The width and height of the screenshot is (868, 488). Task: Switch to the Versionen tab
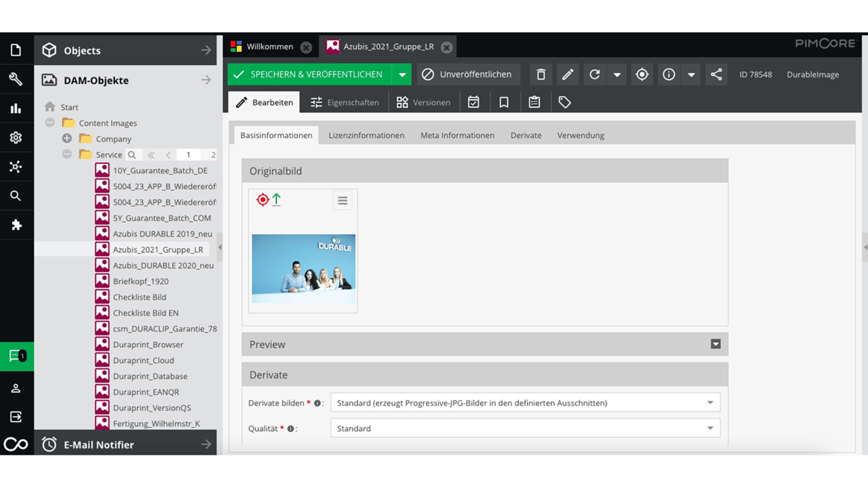tap(423, 102)
